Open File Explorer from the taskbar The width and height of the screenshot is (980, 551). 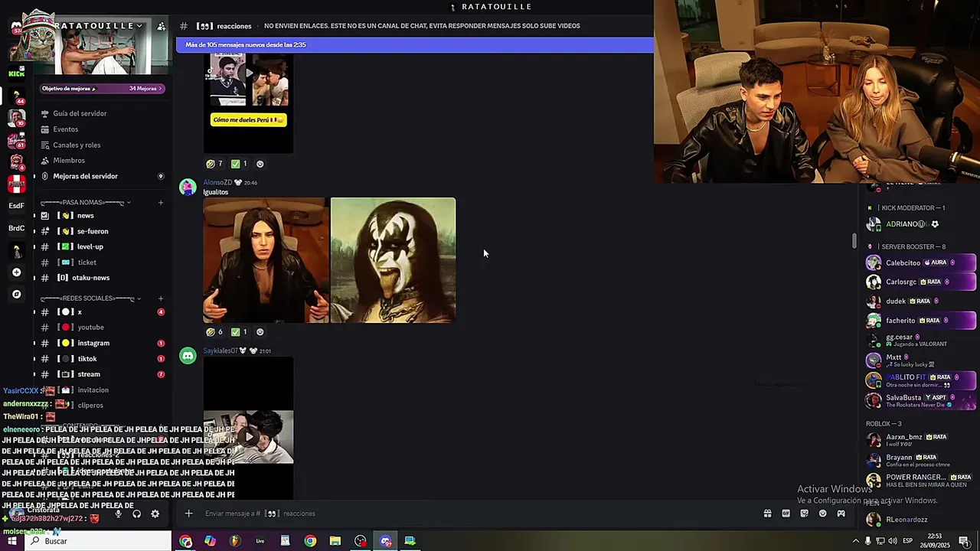pos(335,541)
